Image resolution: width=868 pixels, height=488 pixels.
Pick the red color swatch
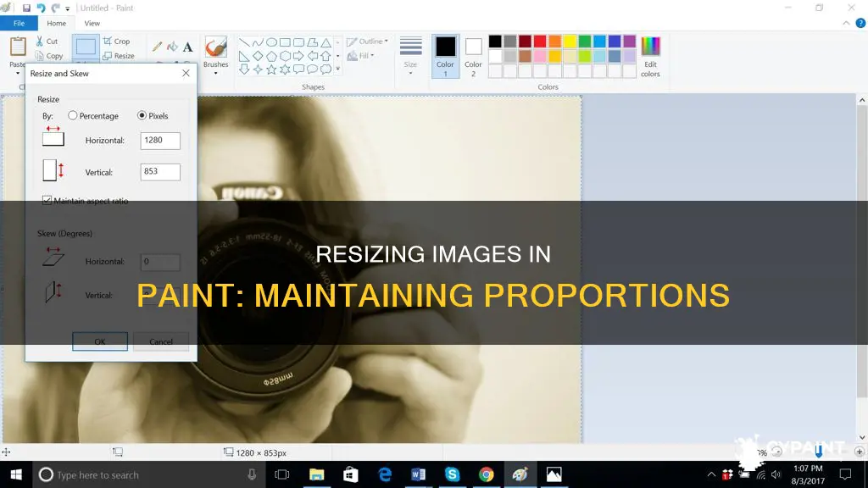540,41
